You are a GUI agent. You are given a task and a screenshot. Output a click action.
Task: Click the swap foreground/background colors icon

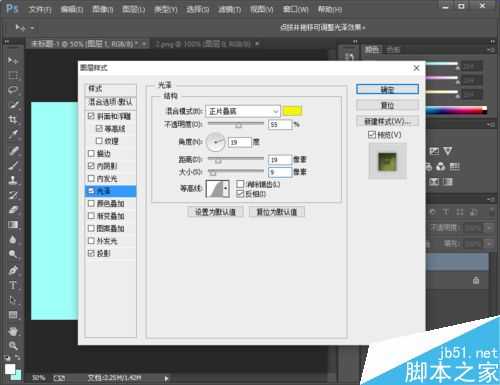18,358
